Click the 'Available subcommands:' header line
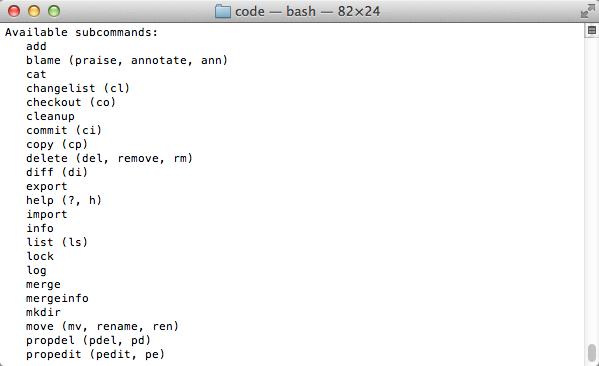Image resolution: width=599 pixels, height=366 pixels. [81, 32]
